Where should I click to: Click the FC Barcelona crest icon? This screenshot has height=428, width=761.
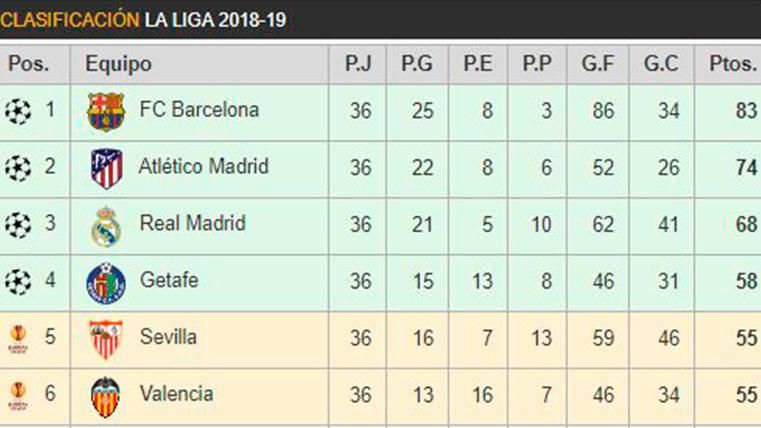click(x=106, y=112)
